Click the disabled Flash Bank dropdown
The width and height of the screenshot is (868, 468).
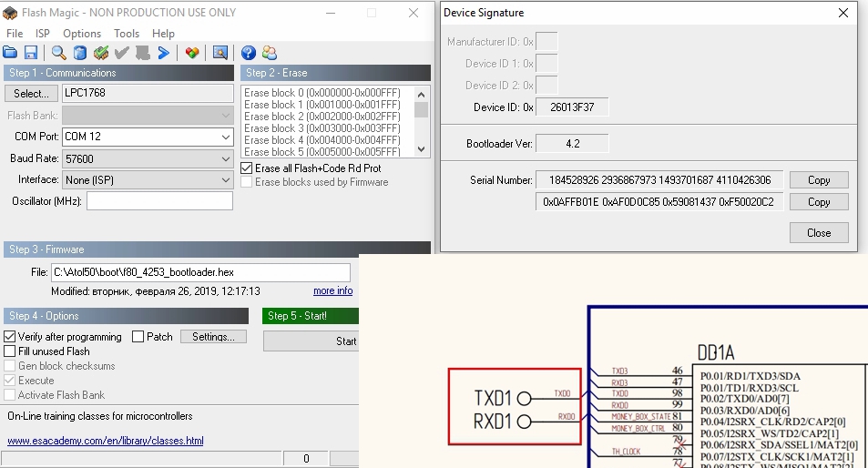tap(148, 116)
